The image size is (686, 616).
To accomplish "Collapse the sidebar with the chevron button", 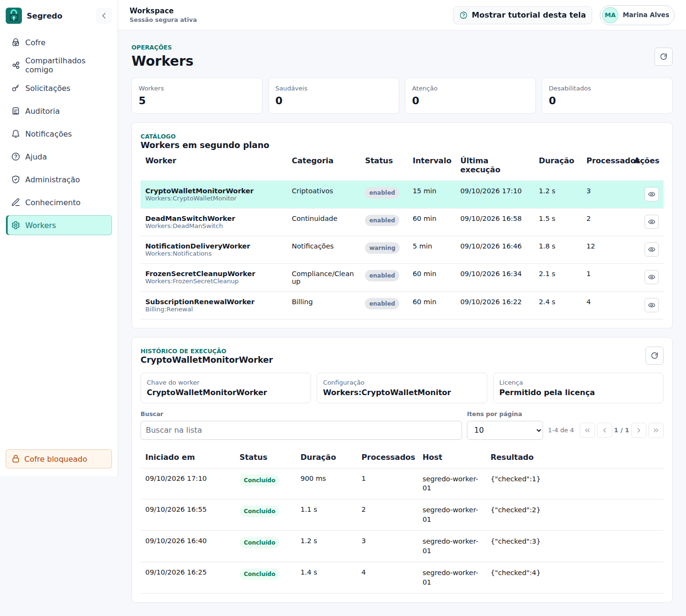I will [x=104, y=16].
